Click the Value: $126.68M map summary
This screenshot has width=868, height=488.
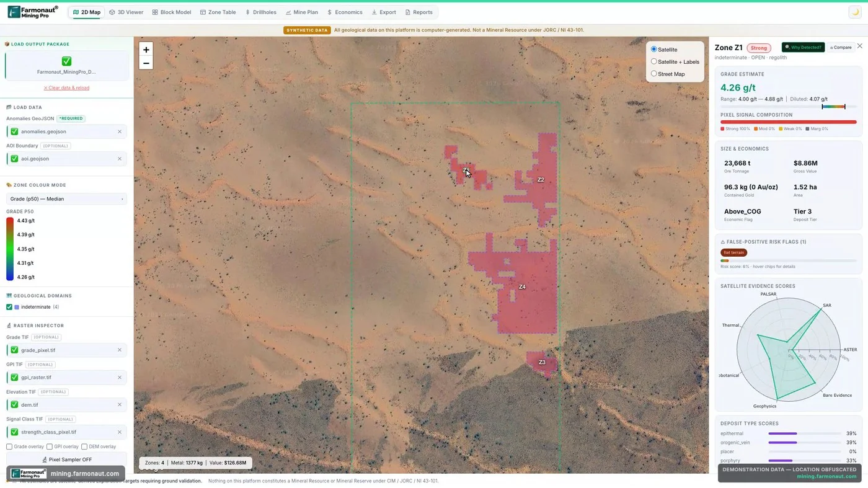(228, 463)
